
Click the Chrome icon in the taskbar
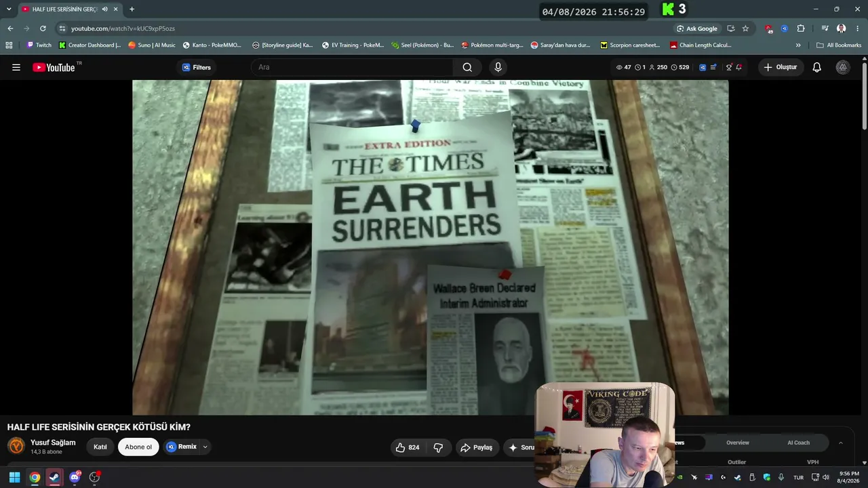coord(35,477)
